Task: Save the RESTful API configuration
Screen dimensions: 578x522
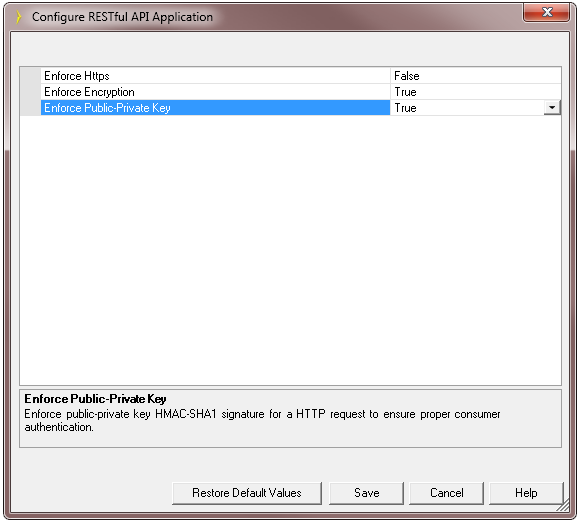Action: click(366, 493)
